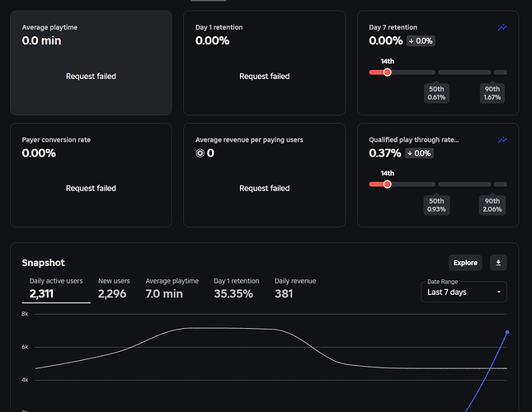Click the Explore button
532x412 pixels.
point(465,263)
